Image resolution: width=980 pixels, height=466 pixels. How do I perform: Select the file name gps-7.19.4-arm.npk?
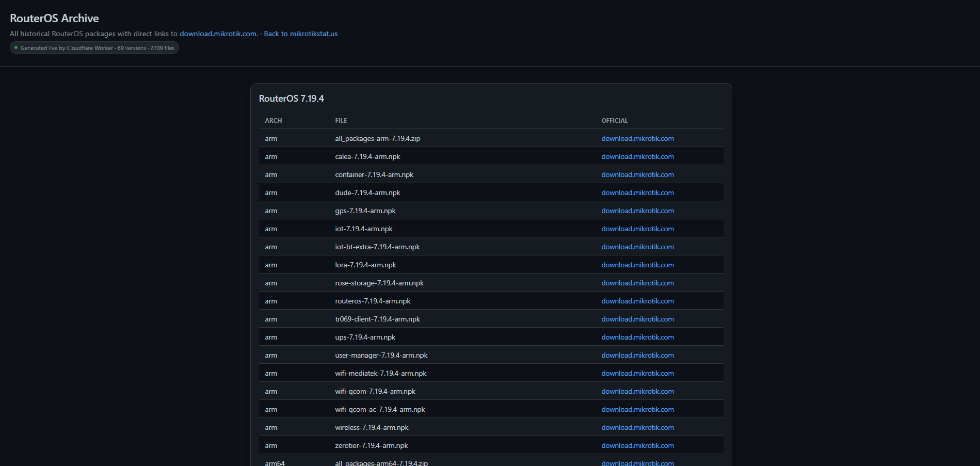click(x=365, y=211)
